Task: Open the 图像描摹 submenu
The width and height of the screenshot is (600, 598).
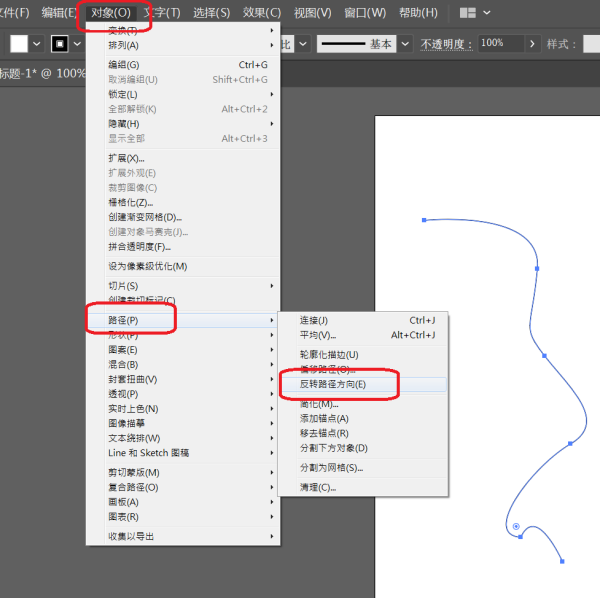Action: 183,423
